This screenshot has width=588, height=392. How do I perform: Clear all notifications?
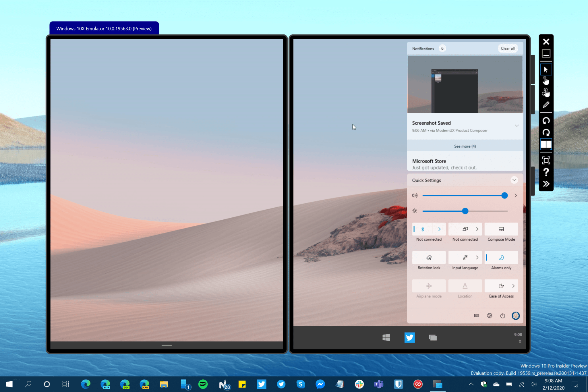[508, 48]
